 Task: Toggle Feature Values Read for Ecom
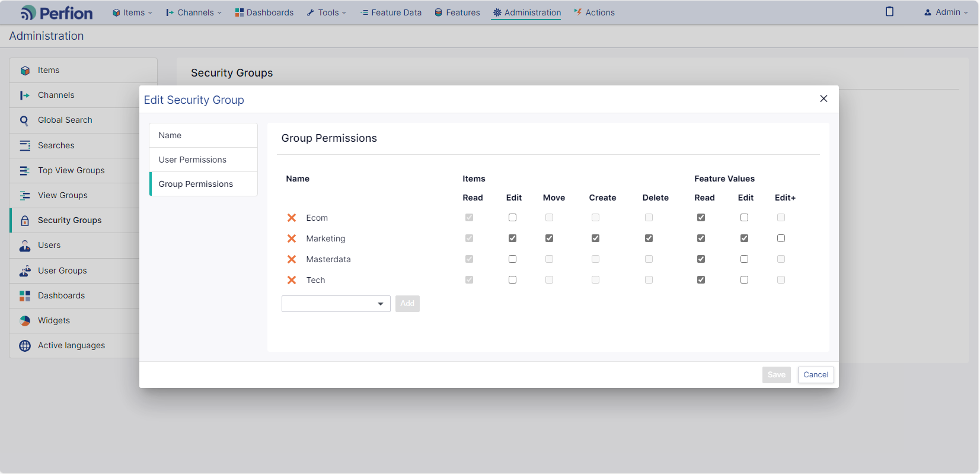[x=701, y=218]
